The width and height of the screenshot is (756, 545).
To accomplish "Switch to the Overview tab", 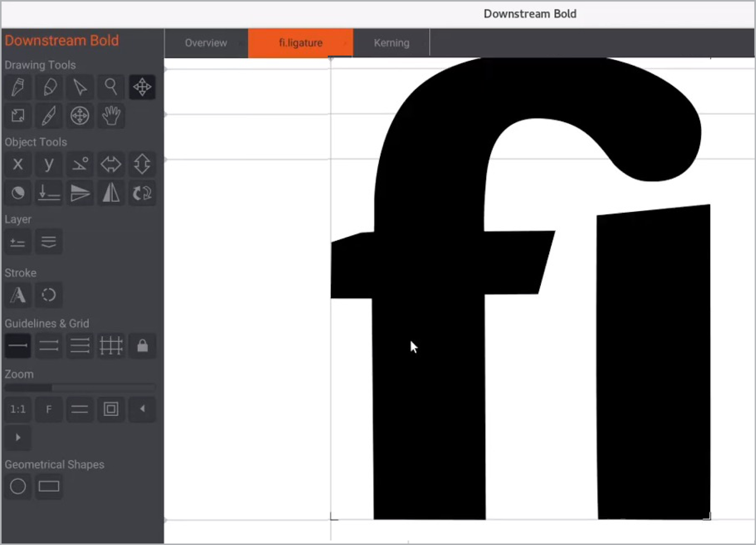I will coord(206,43).
